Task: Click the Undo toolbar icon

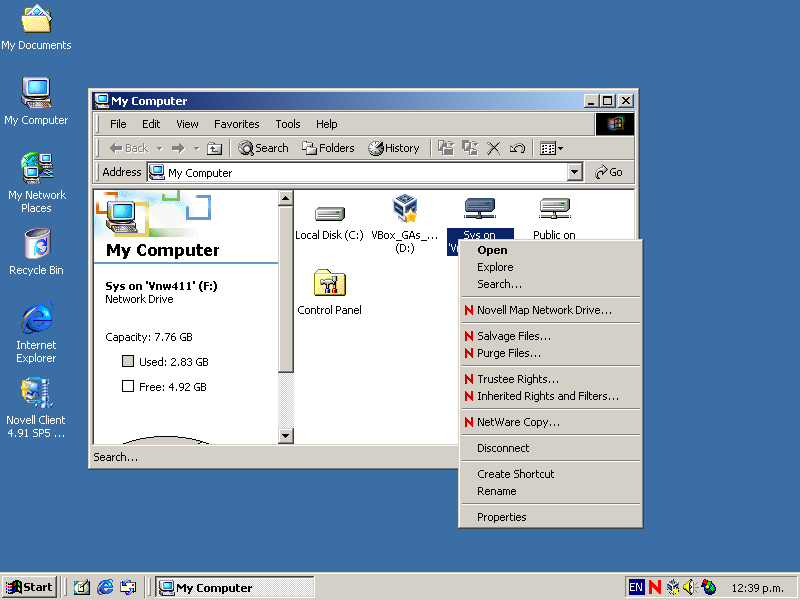Action: (x=517, y=148)
